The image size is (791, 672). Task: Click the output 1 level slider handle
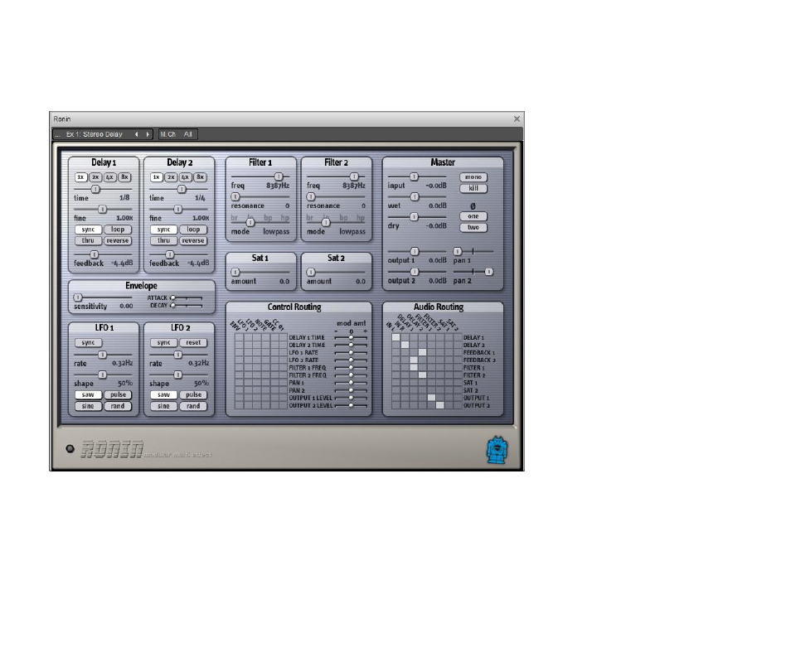(415, 251)
